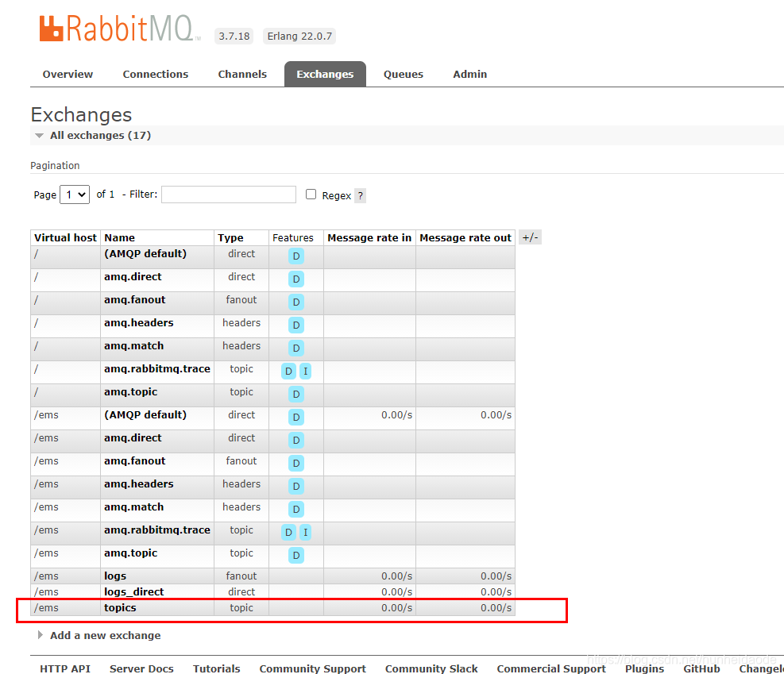Click the D durable badge on amq.direct

point(295,279)
